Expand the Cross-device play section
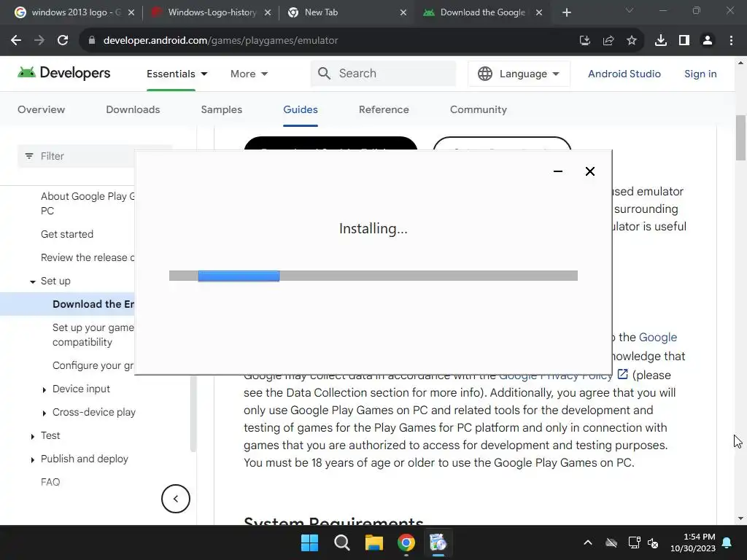Viewport: 747px width, 560px height. tap(44, 413)
